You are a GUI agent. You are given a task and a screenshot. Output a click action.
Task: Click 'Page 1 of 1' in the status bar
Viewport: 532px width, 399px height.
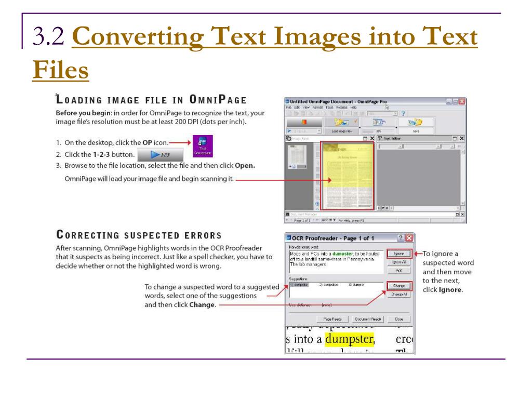click(302, 220)
